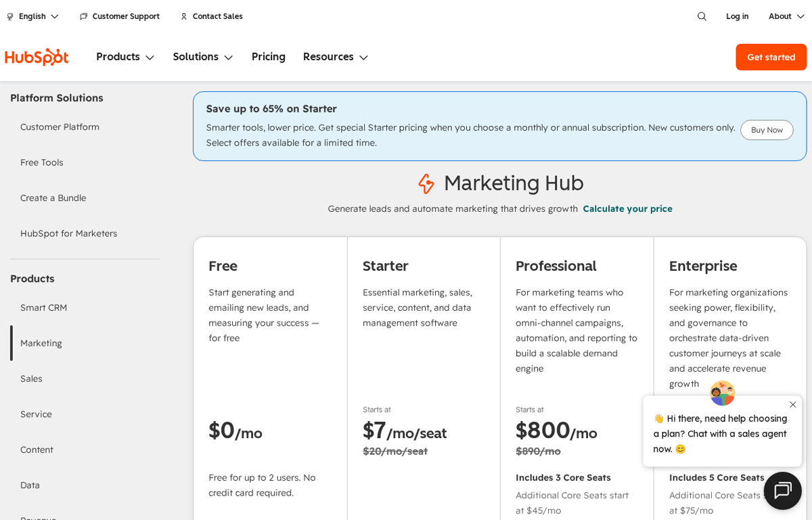Click the Contact Sales person icon

[184, 16]
